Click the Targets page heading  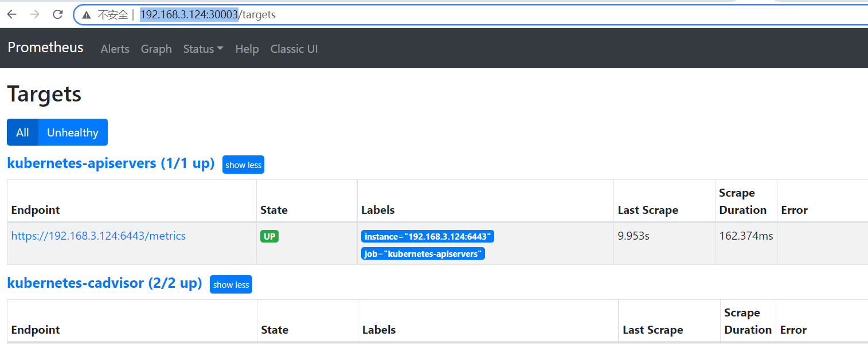[44, 94]
